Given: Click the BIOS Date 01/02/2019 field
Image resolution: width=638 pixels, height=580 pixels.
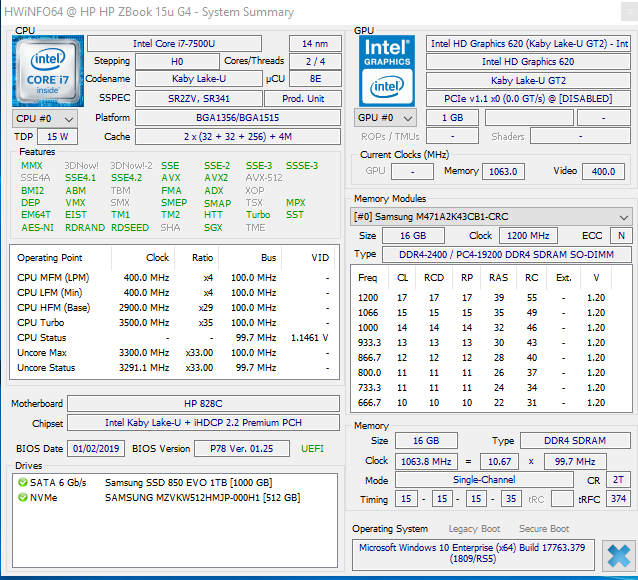Looking at the screenshot, I should coord(96,449).
